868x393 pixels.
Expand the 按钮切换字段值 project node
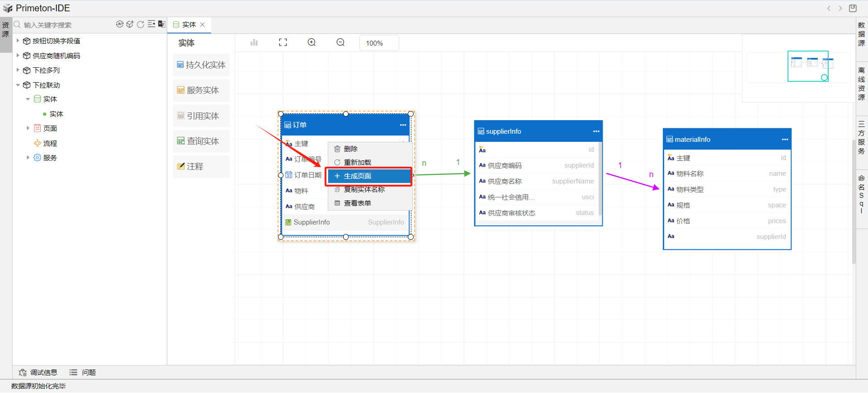pos(18,41)
